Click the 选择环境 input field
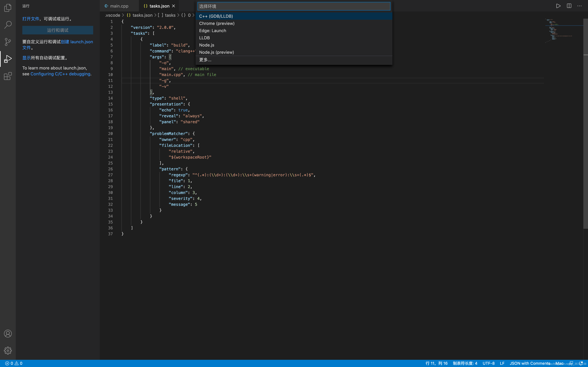 coord(294,6)
